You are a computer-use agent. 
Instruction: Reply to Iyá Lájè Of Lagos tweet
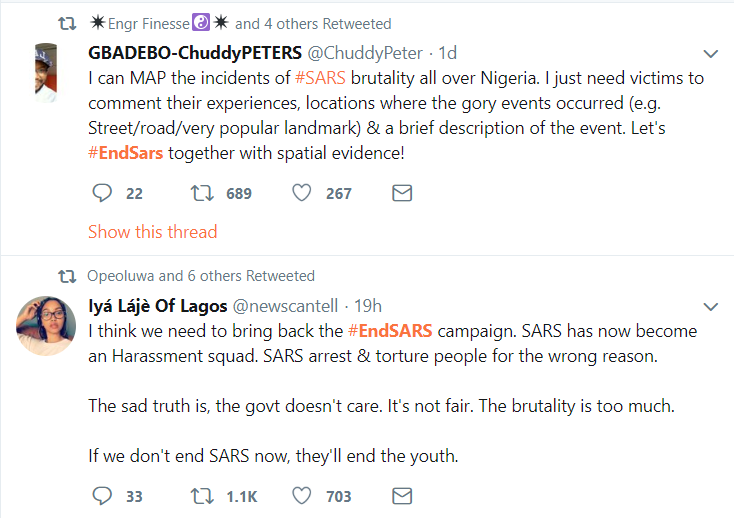click(102, 495)
